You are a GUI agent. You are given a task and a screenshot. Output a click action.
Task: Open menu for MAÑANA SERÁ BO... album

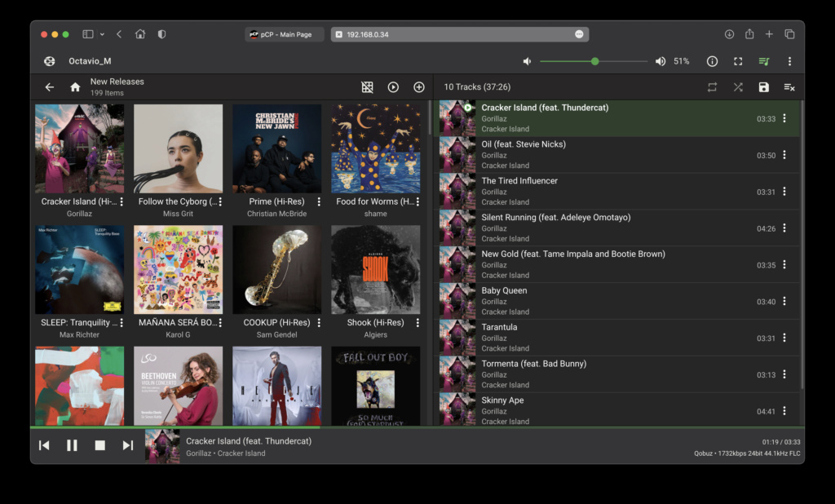click(220, 322)
